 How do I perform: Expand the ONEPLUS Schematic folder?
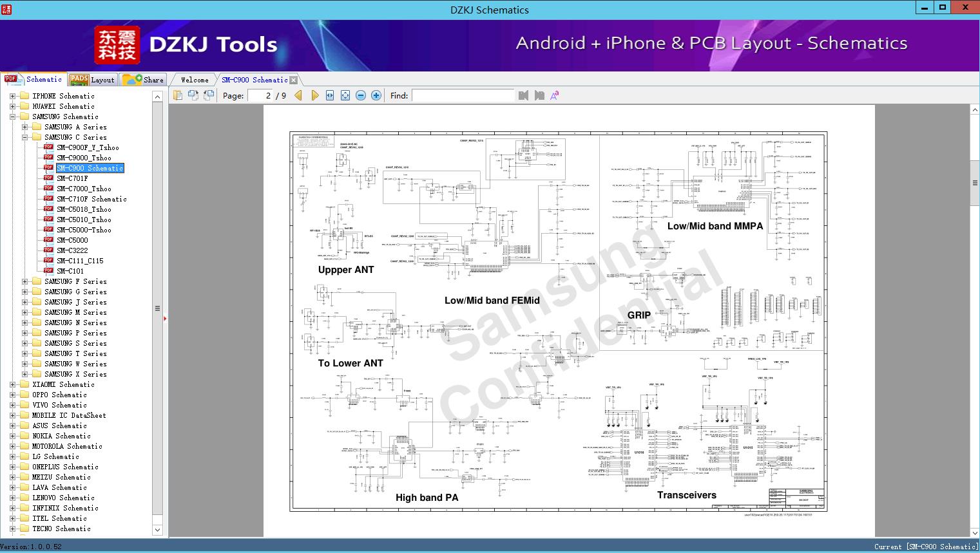click(x=12, y=467)
